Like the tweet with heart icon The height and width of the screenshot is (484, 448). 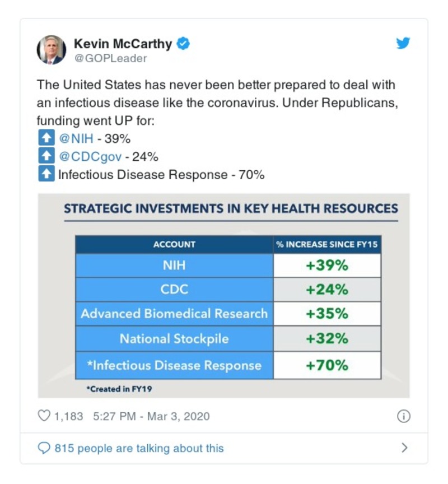(x=44, y=416)
